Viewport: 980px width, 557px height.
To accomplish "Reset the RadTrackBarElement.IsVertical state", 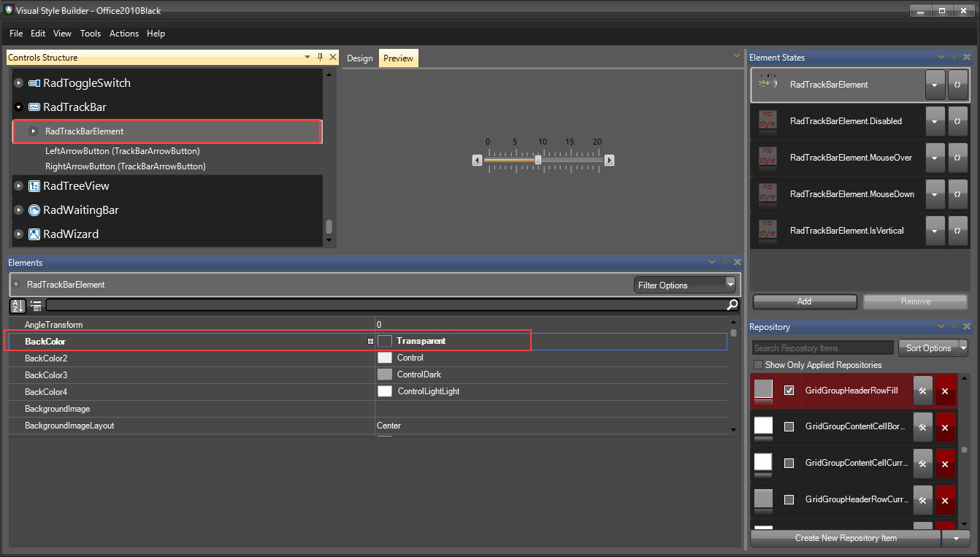I will point(957,231).
